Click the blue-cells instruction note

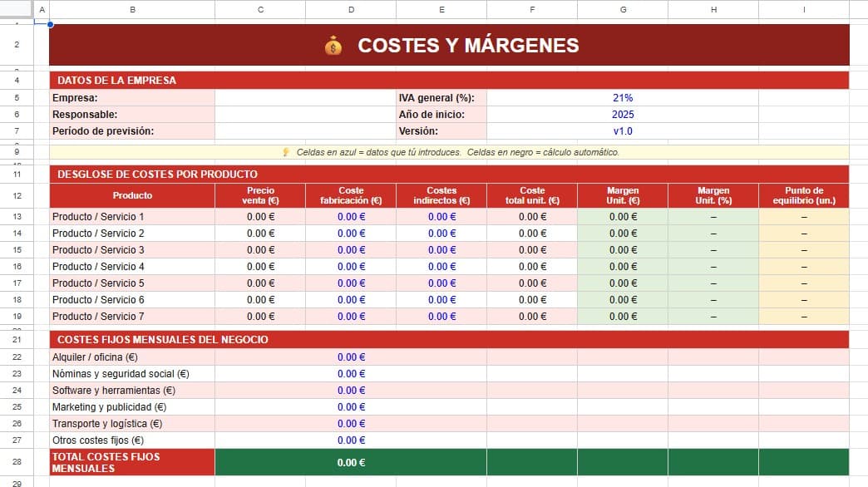point(449,152)
